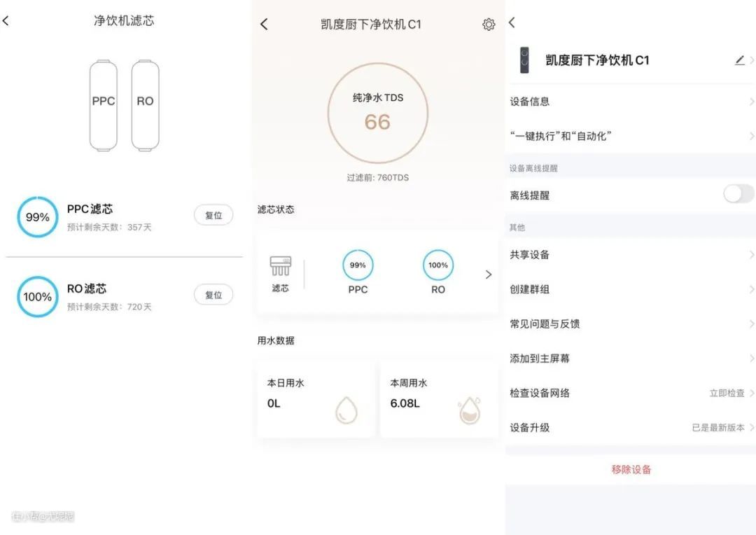Reset the PPC滤芯 with 复位
Screen dimensions: 756x535
(x=213, y=215)
